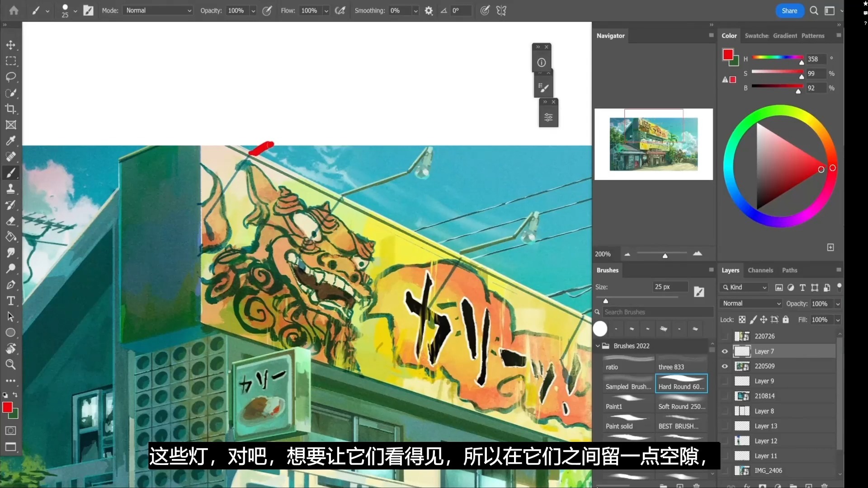Select the Ellipse shape tool
Image resolution: width=868 pixels, height=488 pixels.
11,333
